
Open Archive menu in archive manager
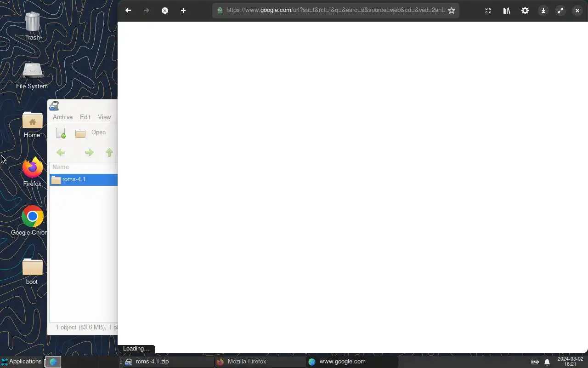click(62, 117)
